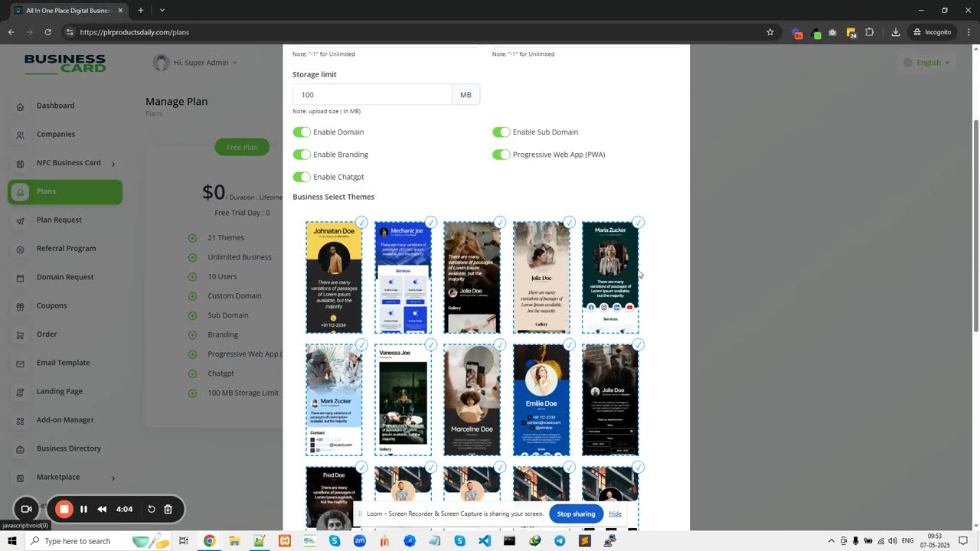Bookmark this page with star icon
The width and height of the screenshot is (980, 551).
[770, 32]
